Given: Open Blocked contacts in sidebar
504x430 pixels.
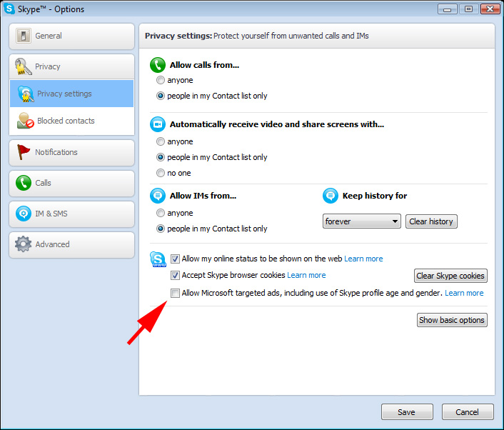Looking at the screenshot, I should coord(71,121).
